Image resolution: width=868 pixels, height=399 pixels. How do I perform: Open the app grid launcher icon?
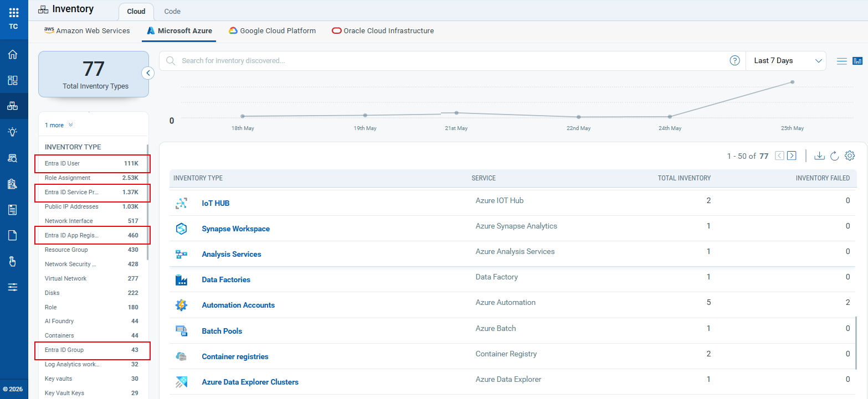click(x=14, y=13)
